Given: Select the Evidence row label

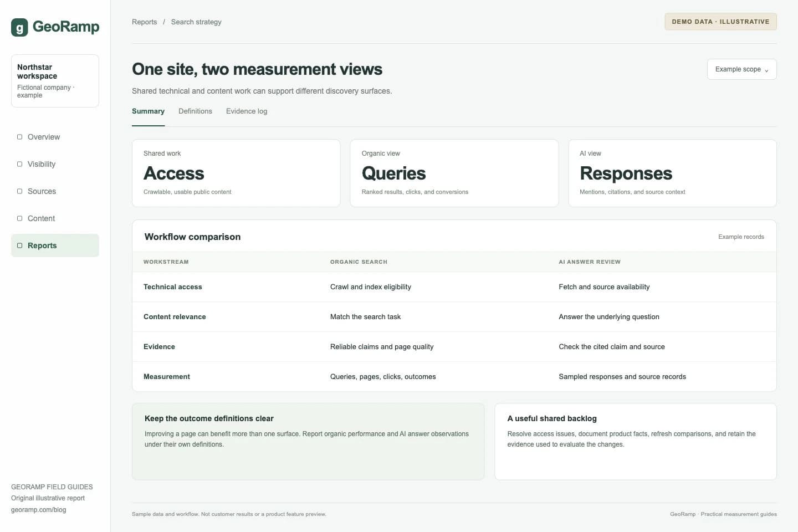Looking at the screenshot, I should [x=159, y=347].
